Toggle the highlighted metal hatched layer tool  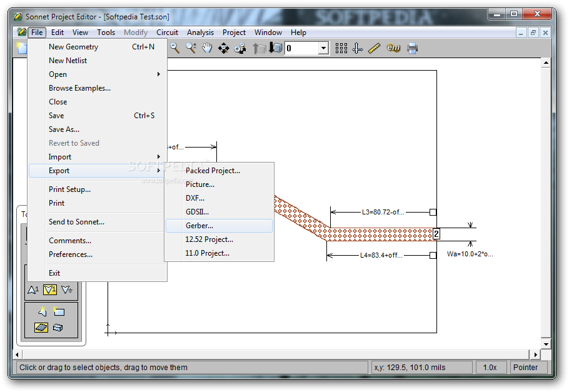coord(41,328)
